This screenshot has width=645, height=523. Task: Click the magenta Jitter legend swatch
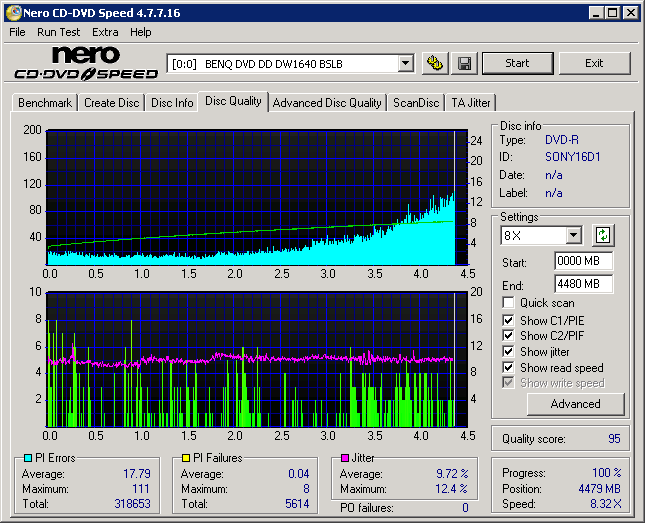(345, 458)
